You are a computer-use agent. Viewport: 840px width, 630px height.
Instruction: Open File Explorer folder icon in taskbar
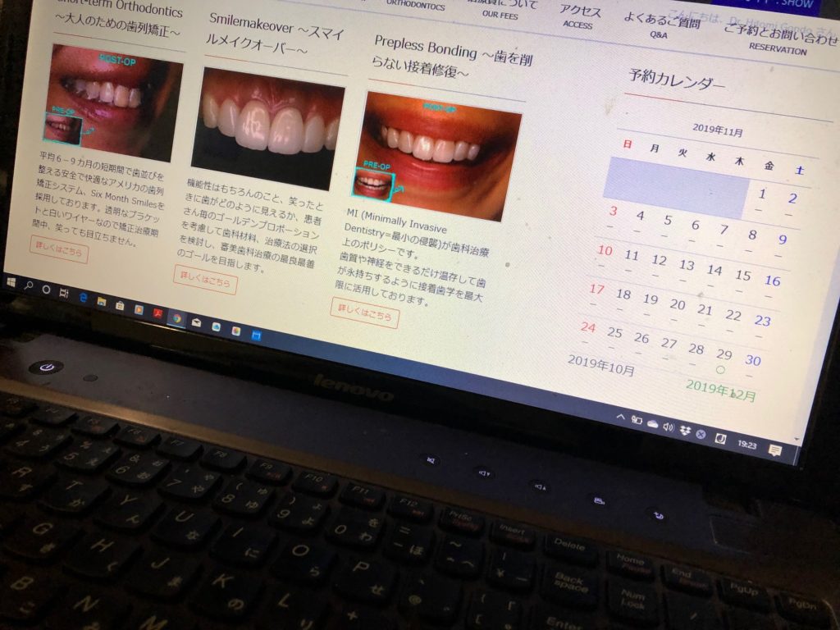[x=101, y=302]
